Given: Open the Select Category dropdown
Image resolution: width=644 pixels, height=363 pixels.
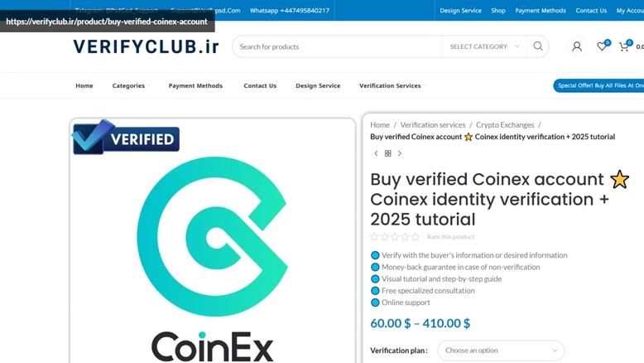Looking at the screenshot, I should click(x=484, y=46).
